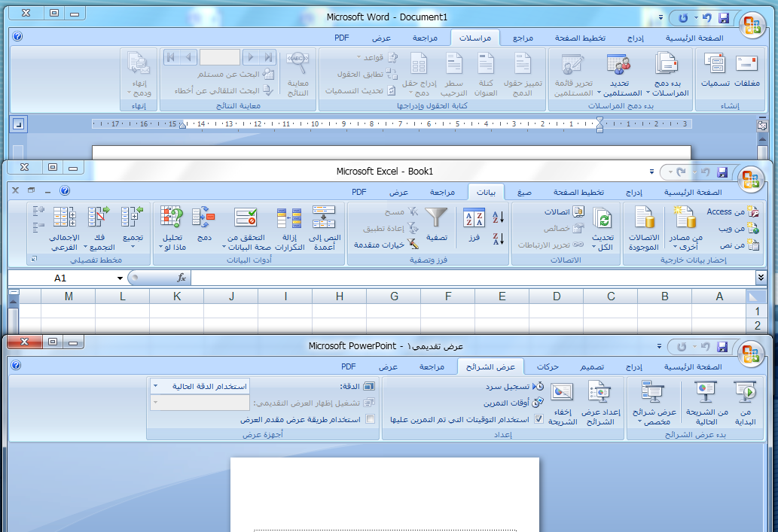Click Help icon in PowerPoint window

coord(16,366)
